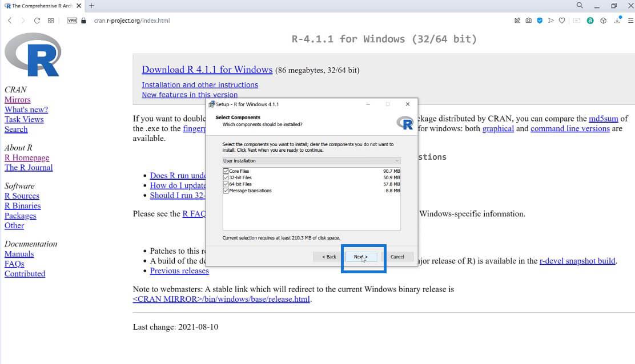
Task: Close the R for Windows Setup dialog
Action: 407,104
